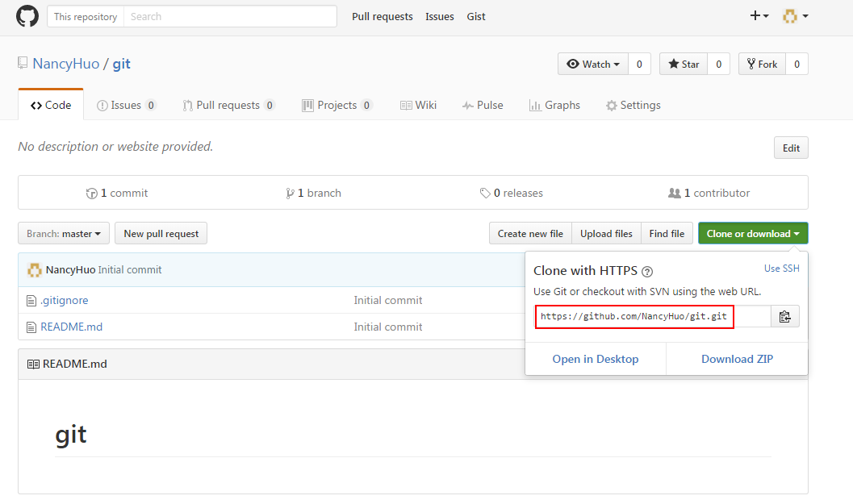Switch to the Code tab
Image resolution: width=853 pixels, height=504 pixels.
point(51,105)
